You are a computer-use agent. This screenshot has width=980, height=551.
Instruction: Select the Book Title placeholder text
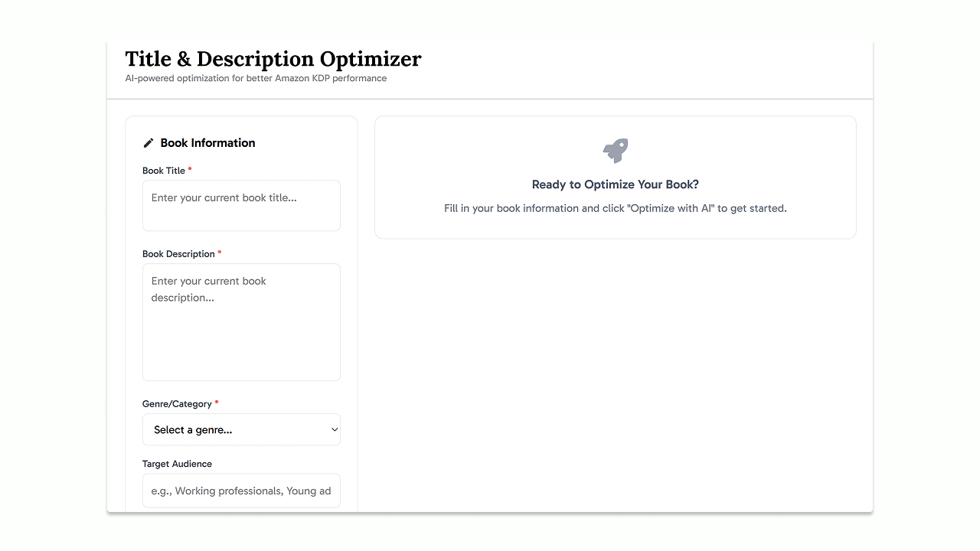coord(223,197)
